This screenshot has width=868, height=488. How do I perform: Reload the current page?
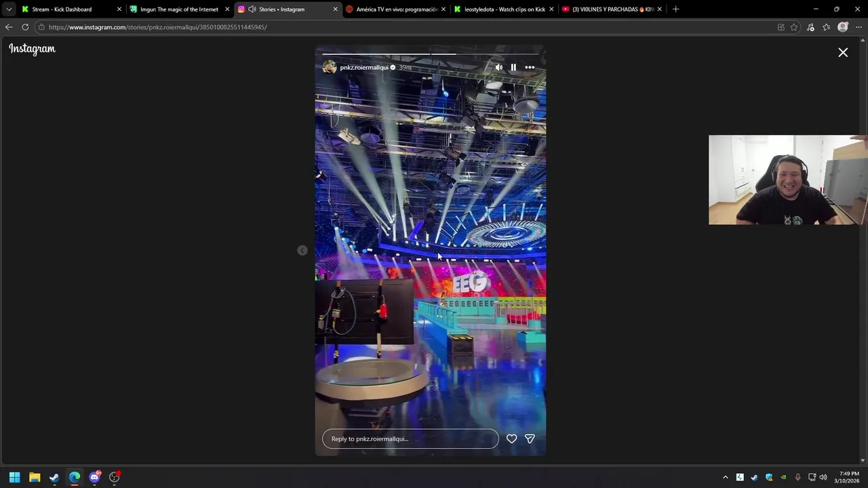click(25, 27)
